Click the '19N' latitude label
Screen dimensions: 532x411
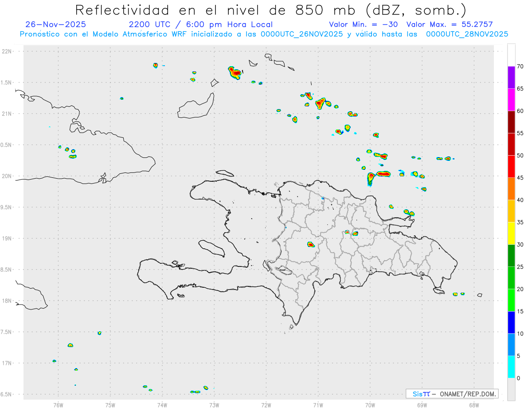8,239
